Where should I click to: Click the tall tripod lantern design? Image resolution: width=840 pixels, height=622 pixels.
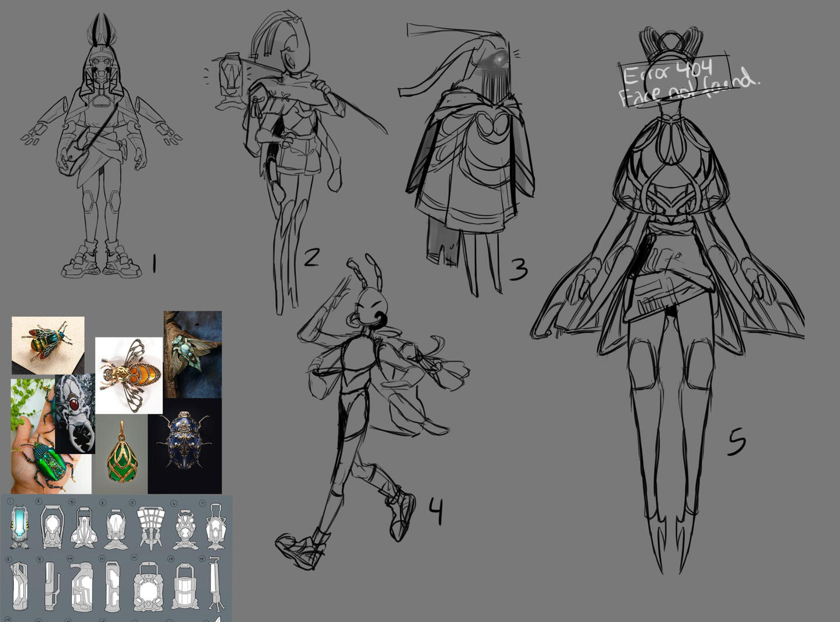215,585
